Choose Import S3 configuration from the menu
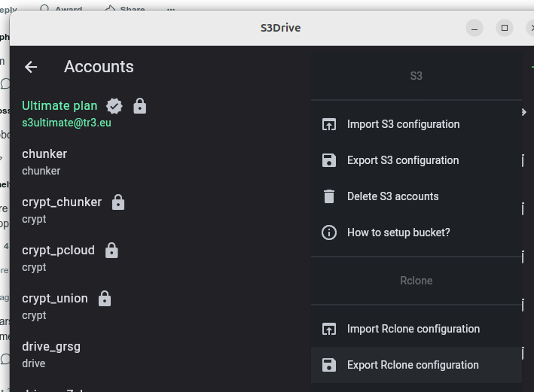The height and width of the screenshot is (392, 534). (x=417, y=124)
